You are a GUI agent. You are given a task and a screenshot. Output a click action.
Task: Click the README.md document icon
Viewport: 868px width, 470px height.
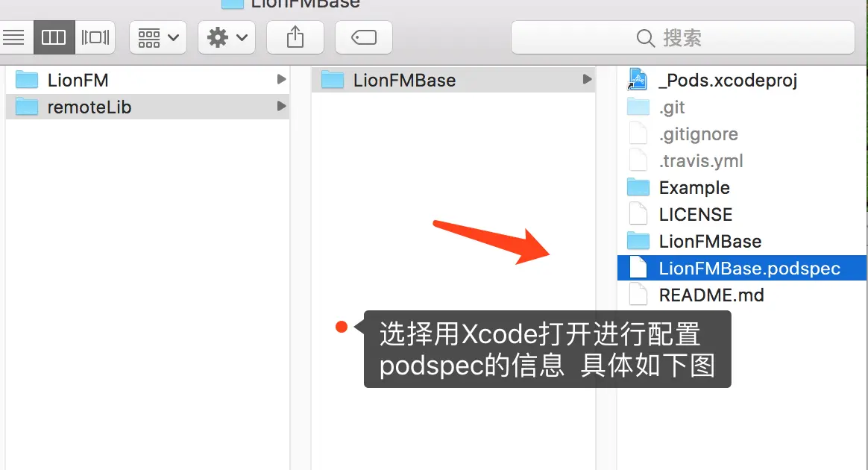[638, 295]
